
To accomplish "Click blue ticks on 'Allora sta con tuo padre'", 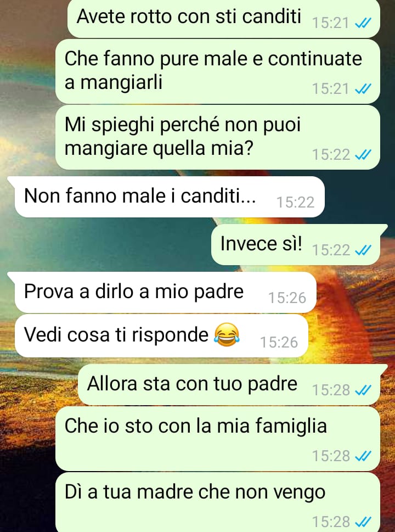I will pyautogui.click(x=363, y=390).
